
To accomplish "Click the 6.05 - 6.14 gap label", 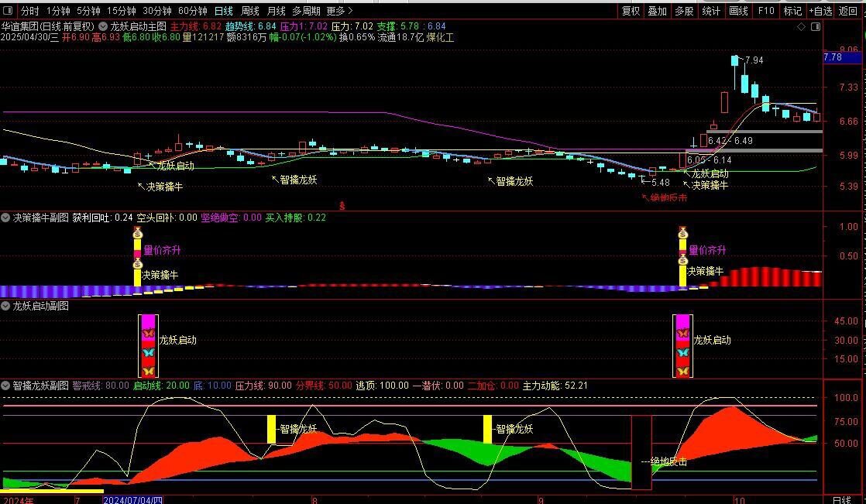I will pyautogui.click(x=710, y=160).
